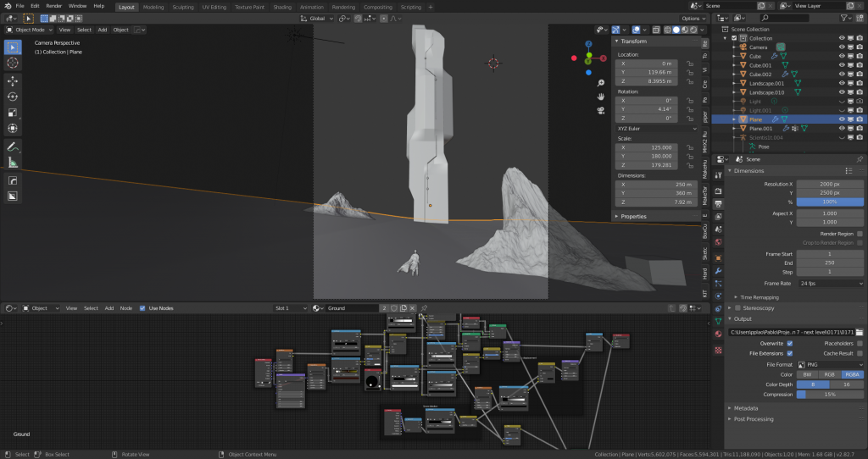Open the XYZ Euler rotation mode dropdown
The image size is (868, 459).
[x=657, y=128]
